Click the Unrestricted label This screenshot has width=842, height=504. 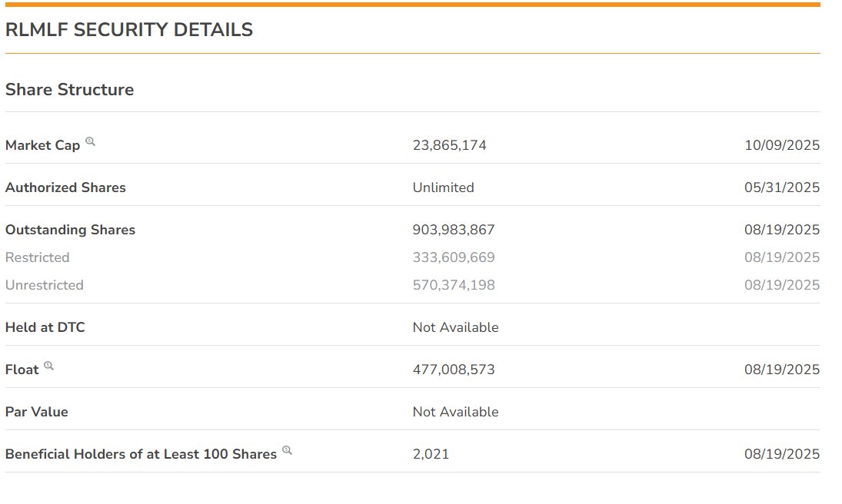coord(45,285)
